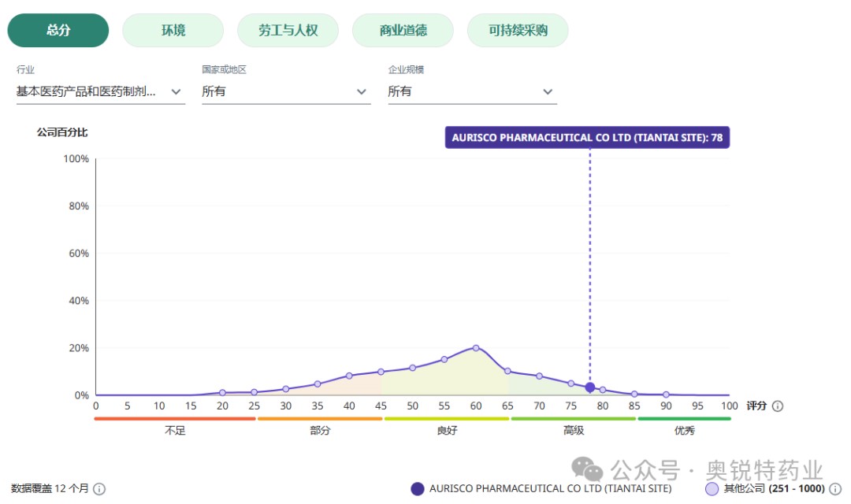Click the AURISCO score 78 tooltip label
Viewport: 851px width, 504px height.
(587, 138)
